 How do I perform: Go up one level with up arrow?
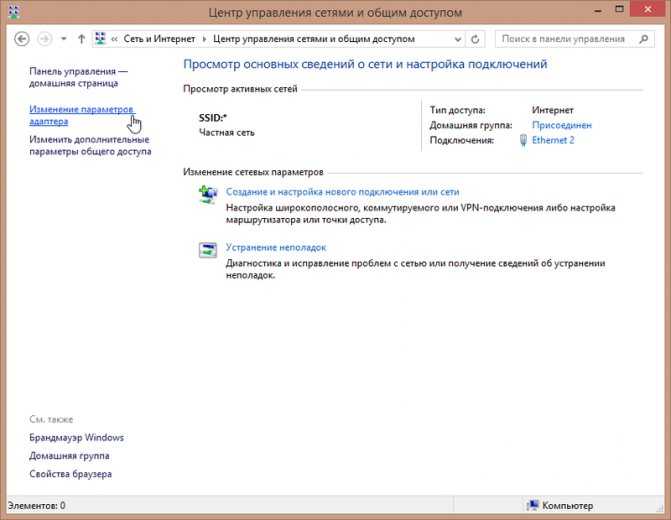(81, 39)
